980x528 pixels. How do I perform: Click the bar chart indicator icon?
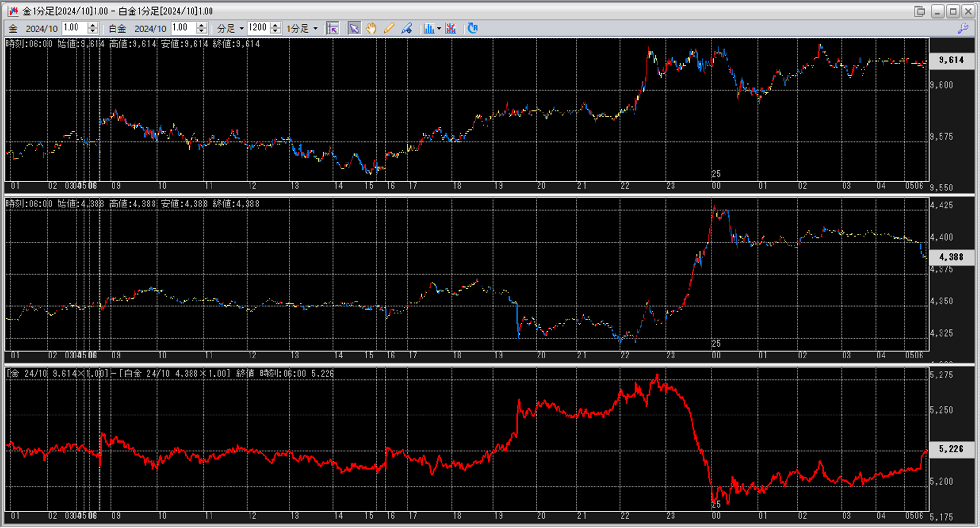pyautogui.click(x=428, y=28)
